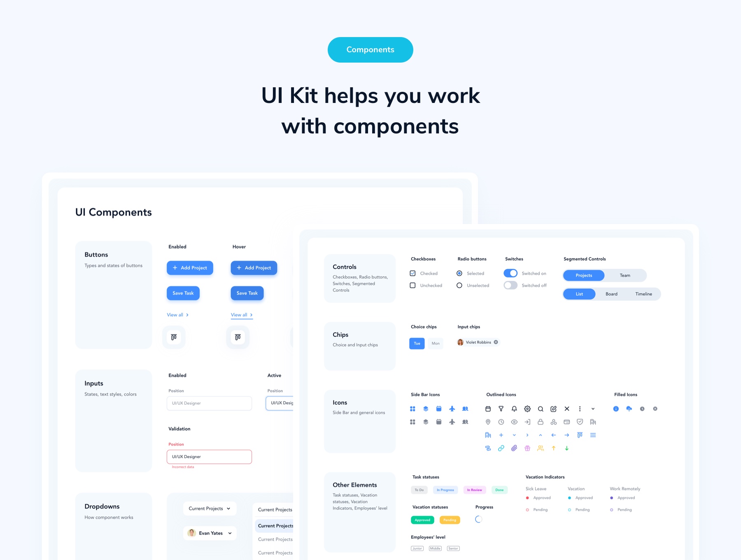
Task: Click the yellow Pending vacation status badge
Action: click(450, 520)
